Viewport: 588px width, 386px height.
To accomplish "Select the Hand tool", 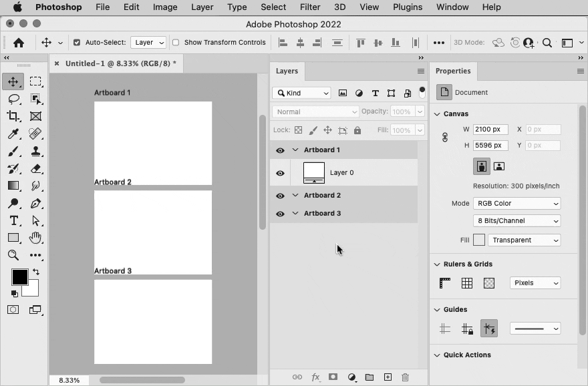I will 35,238.
